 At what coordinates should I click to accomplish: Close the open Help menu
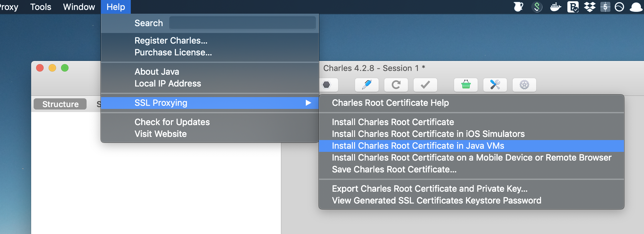pyautogui.click(x=116, y=7)
